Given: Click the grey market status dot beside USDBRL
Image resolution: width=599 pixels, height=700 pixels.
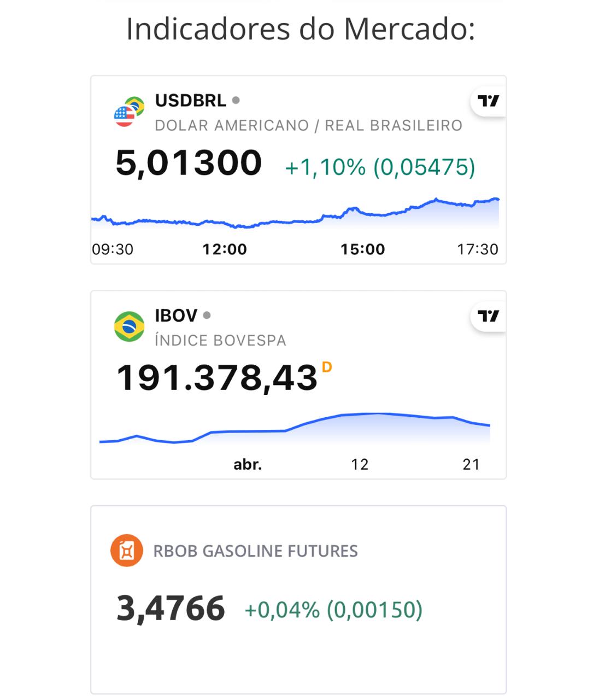Looking at the screenshot, I should point(236,100).
